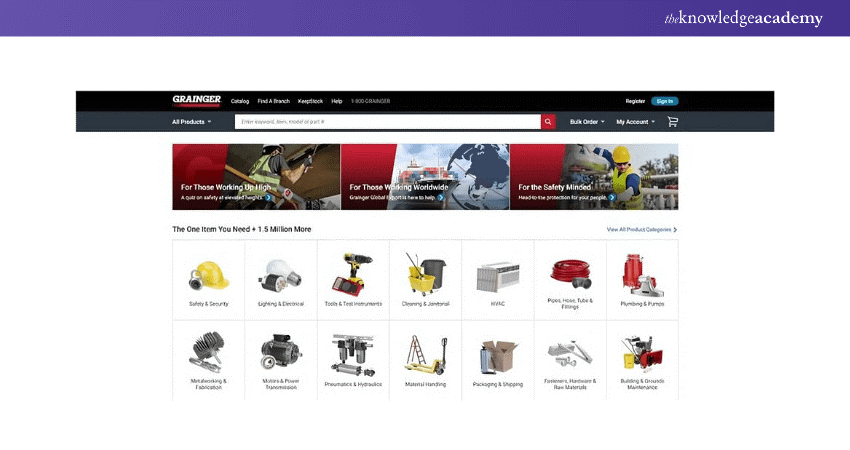Click the red search magnifier button
This screenshot has width=850, height=450.
tap(548, 122)
